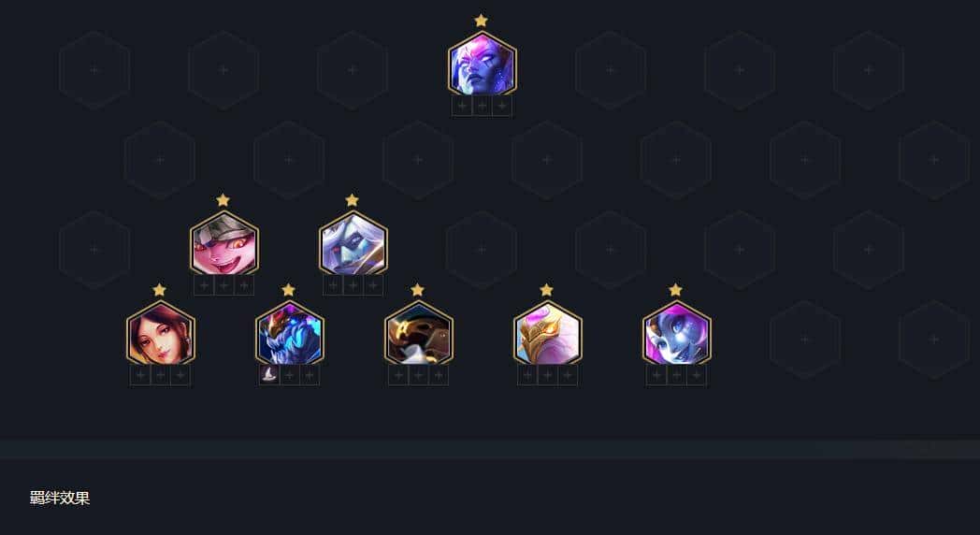Pick the blue dragon champion portrait
The width and height of the screenshot is (980, 535).
tap(289, 333)
